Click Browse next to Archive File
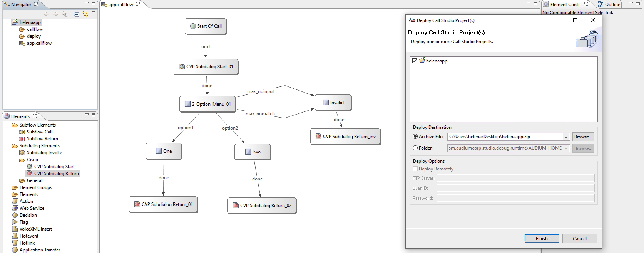 click(583, 137)
